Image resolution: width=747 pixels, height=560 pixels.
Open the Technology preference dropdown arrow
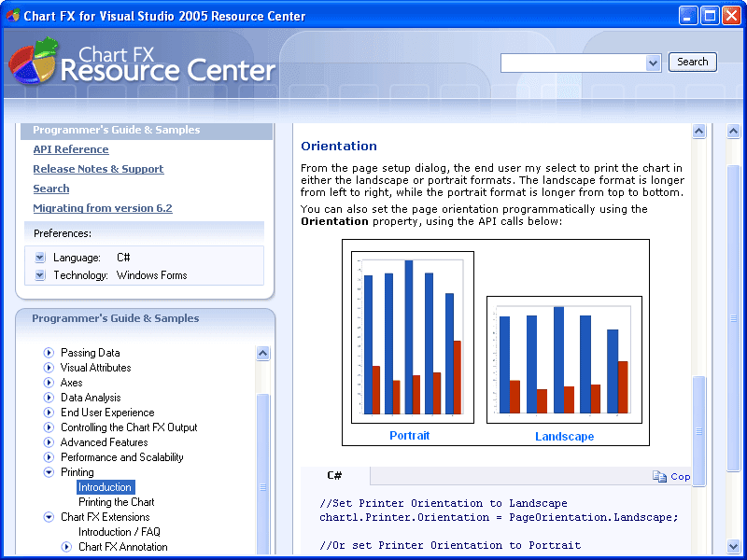pos(40,275)
